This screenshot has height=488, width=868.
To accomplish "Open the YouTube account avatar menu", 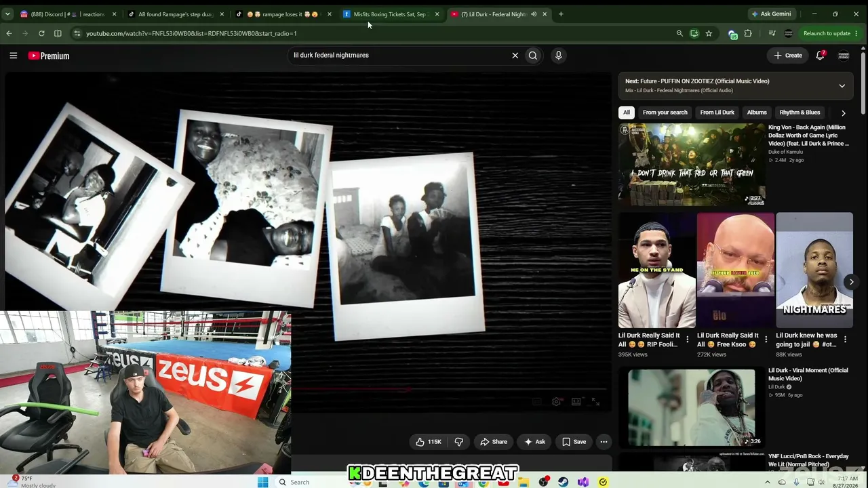I will (x=844, y=56).
